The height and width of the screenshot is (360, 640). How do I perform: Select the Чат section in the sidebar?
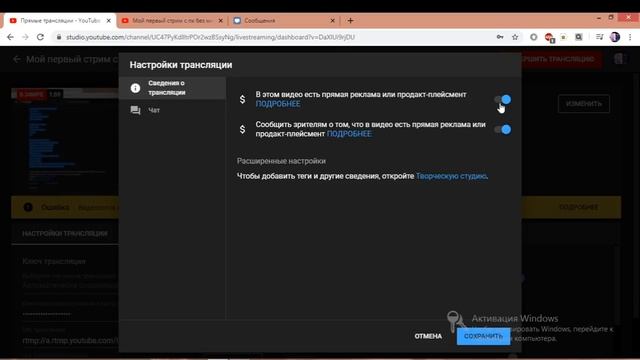click(x=172, y=110)
